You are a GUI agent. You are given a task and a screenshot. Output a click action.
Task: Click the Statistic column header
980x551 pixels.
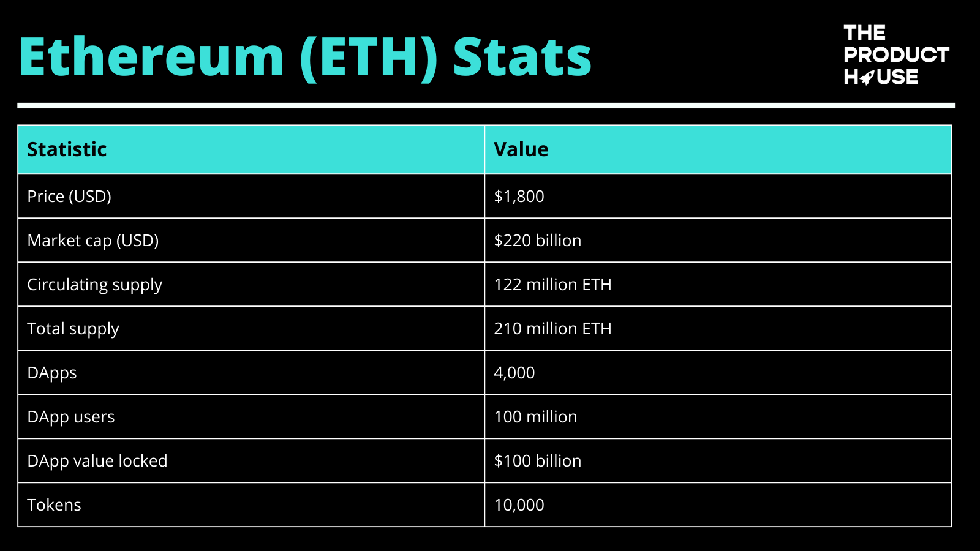pyautogui.click(x=67, y=149)
